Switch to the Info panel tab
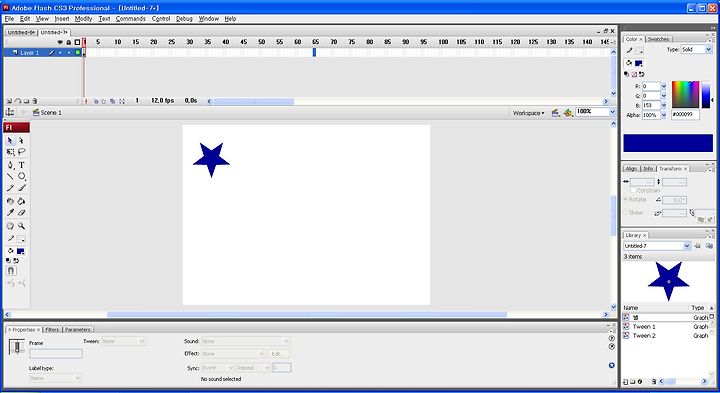The height and width of the screenshot is (393, 720). (648, 169)
